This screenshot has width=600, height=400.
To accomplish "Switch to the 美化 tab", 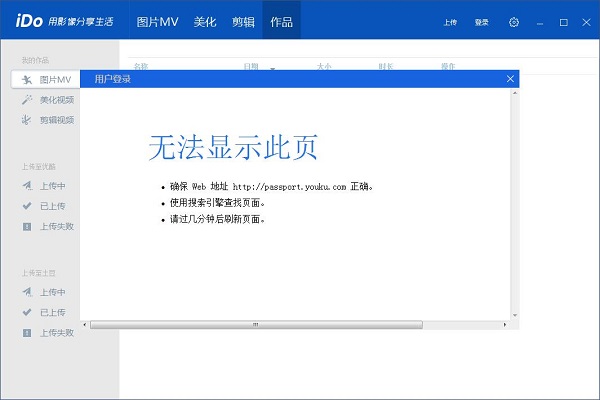I will pyautogui.click(x=205, y=21).
